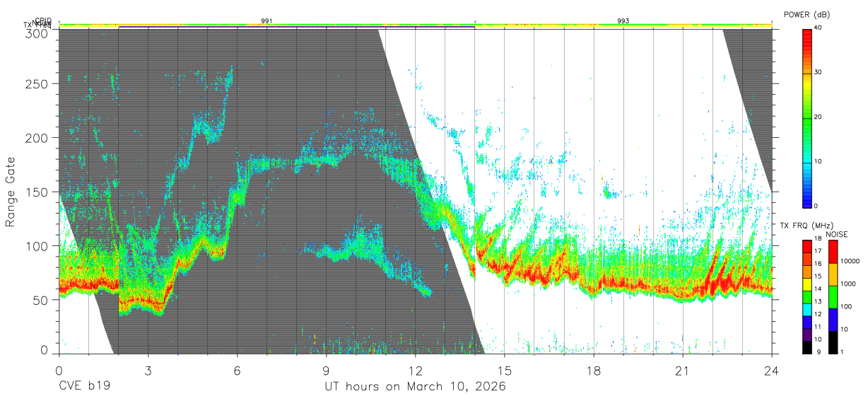Click the NOISE color bar
The height and width of the screenshot is (401, 868).
click(833, 296)
